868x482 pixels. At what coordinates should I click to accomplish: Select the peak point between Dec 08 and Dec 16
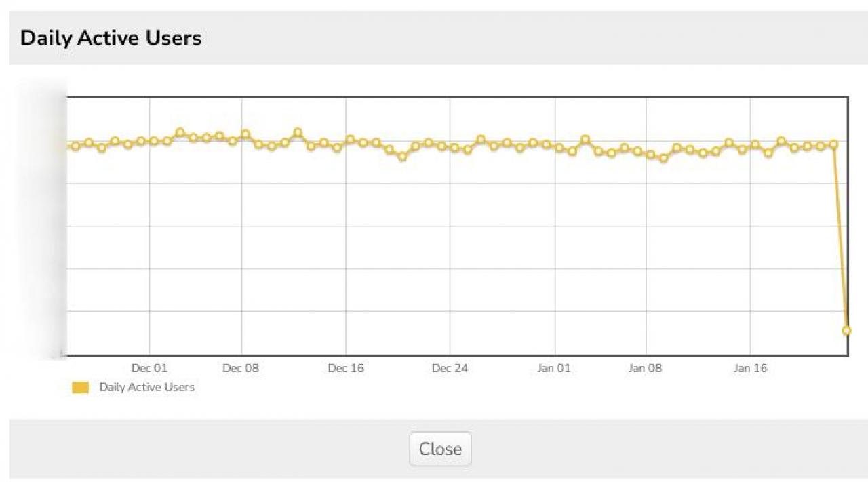click(x=298, y=132)
